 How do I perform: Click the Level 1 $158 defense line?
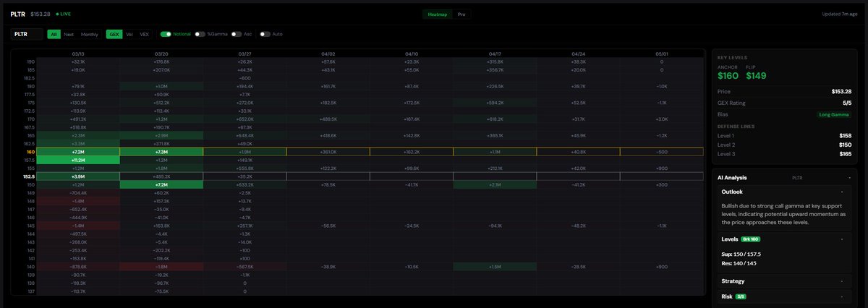pos(785,135)
